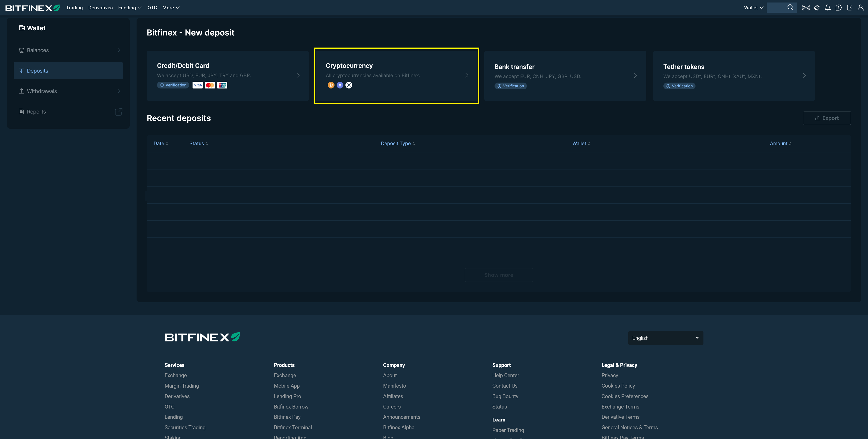This screenshot has width=868, height=439.
Task: Open the notifications bell
Action: pyautogui.click(x=827, y=8)
